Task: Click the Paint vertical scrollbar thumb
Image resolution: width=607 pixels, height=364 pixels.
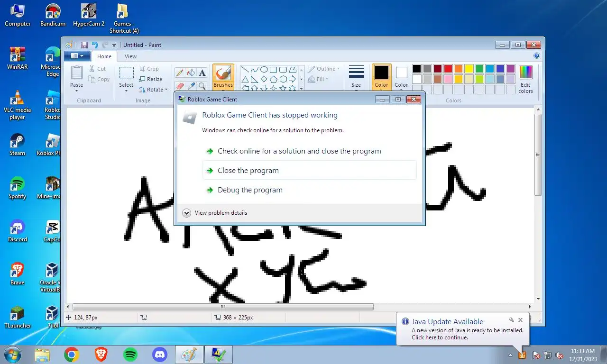Action: tap(538, 155)
